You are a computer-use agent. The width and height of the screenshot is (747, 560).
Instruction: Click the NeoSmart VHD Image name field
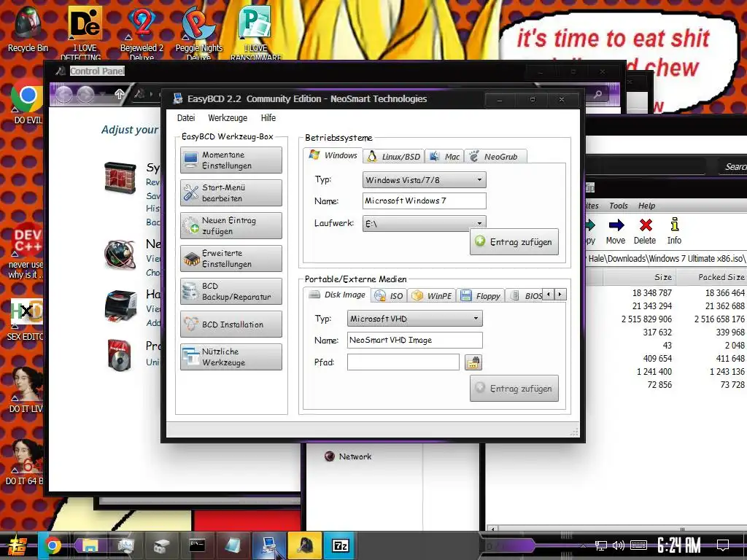(x=414, y=340)
